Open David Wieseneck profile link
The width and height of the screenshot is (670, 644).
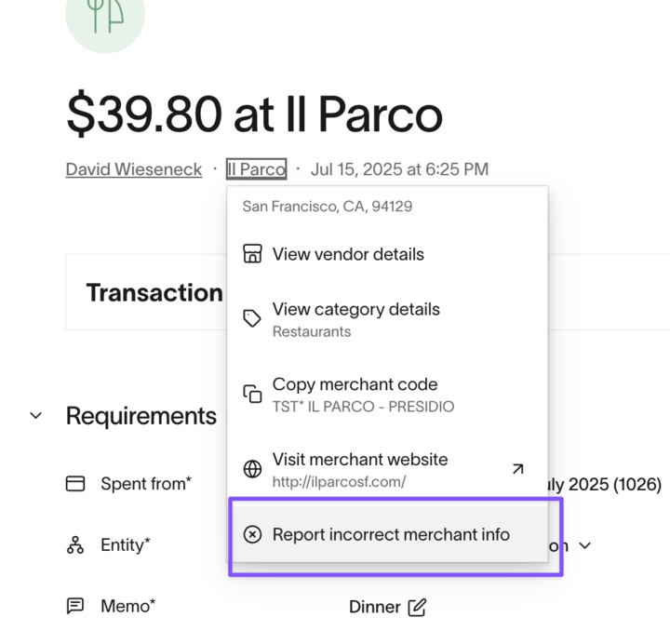pyautogui.click(x=134, y=169)
